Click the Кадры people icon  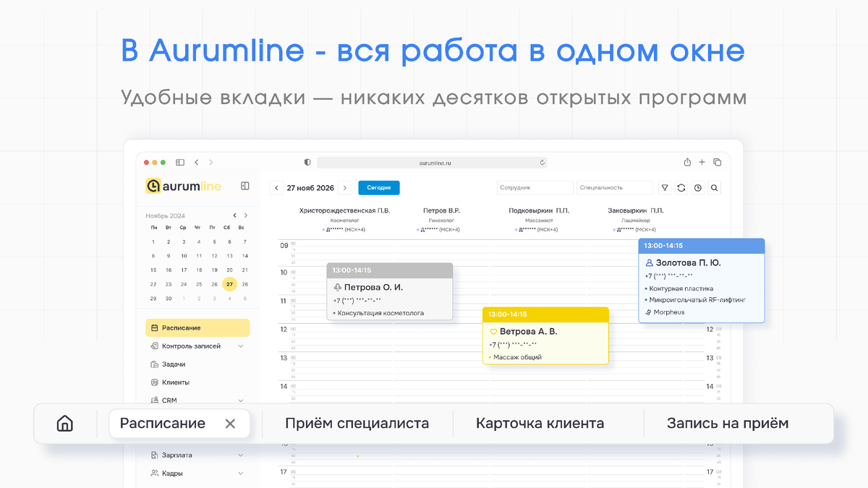point(154,474)
